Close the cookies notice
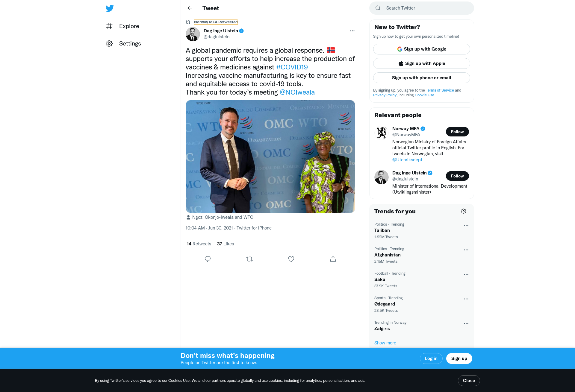This screenshot has height=392, width=575. 469,381
